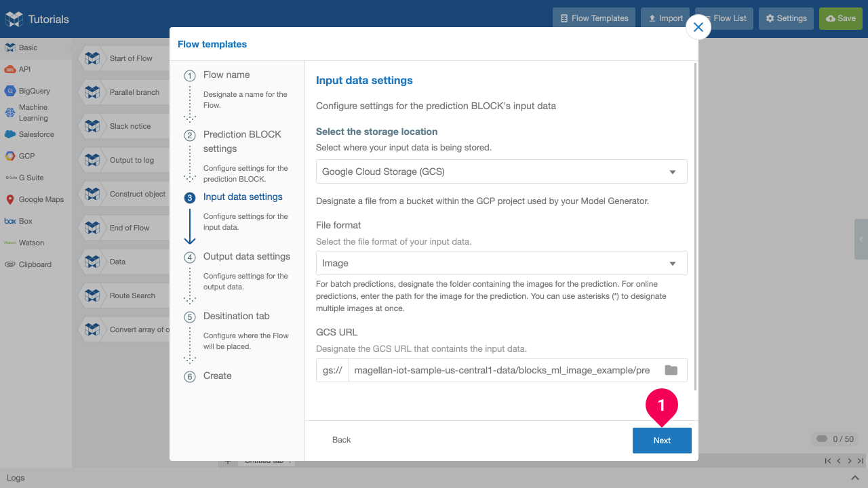The image size is (868, 488).
Task: Open the File format dropdown
Action: click(x=502, y=263)
